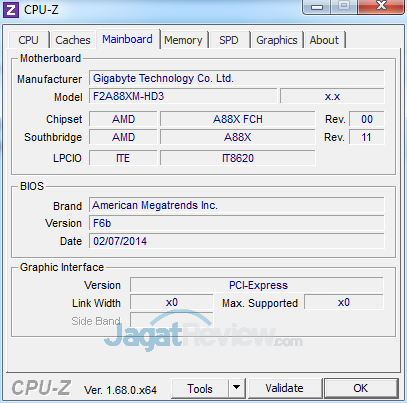Click the Chipset Rev. value 00

367,119
